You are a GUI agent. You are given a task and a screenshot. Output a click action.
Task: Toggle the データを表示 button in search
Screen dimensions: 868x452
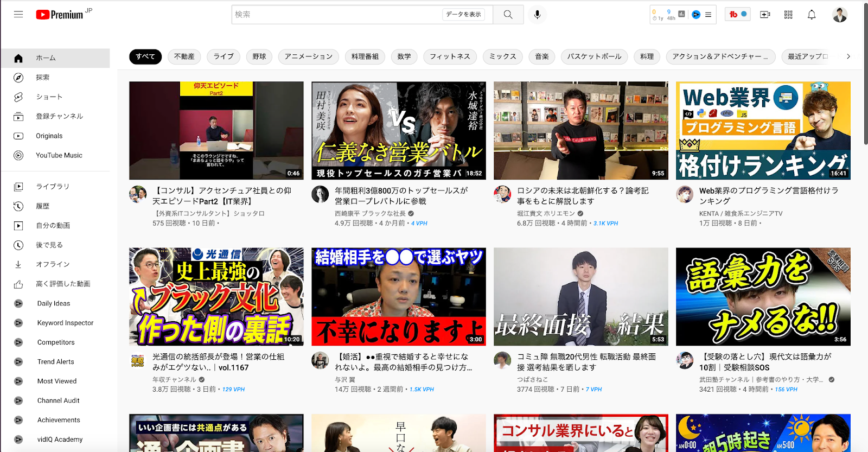(463, 15)
